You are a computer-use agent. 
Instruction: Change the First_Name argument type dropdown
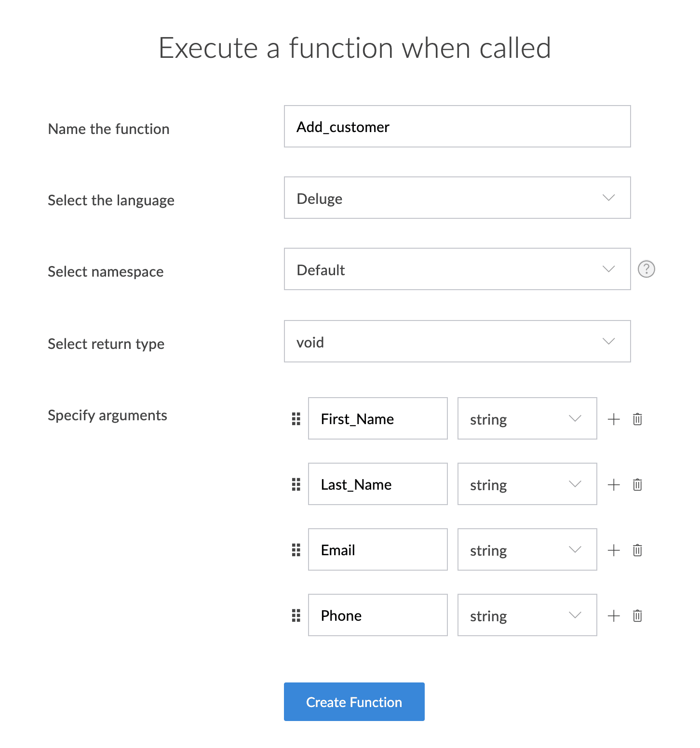pyautogui.click(x=527, y=418)
